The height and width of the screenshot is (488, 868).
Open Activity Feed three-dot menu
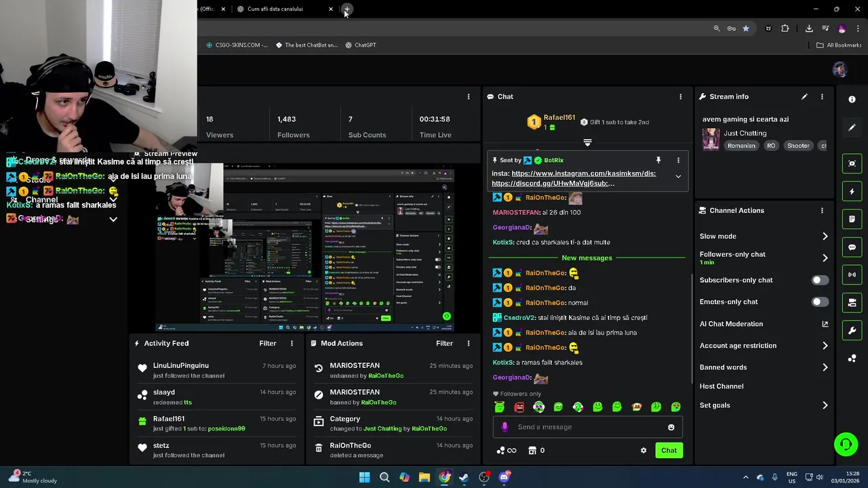(292, 344)
